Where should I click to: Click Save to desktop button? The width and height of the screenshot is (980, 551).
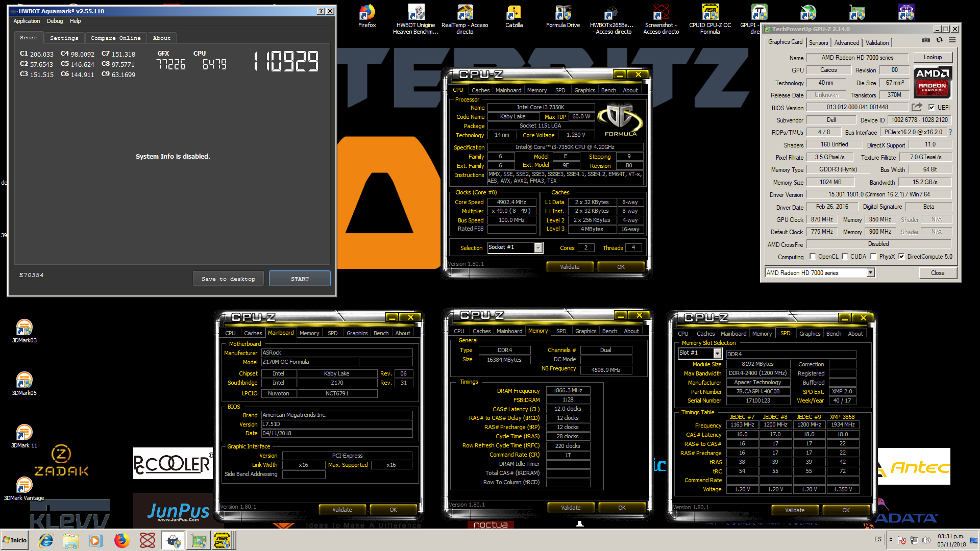click(x=228, y=279)
